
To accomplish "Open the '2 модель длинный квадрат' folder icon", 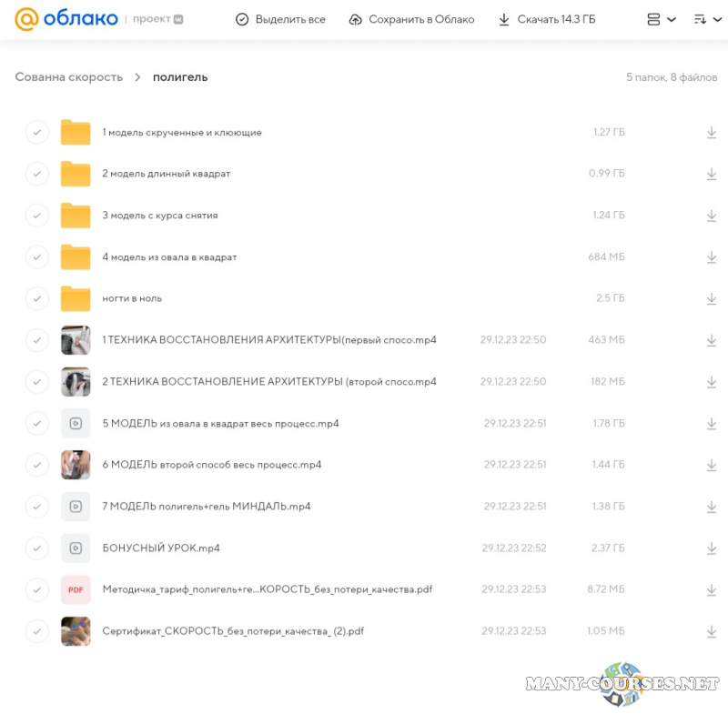I will pos(76,174).
